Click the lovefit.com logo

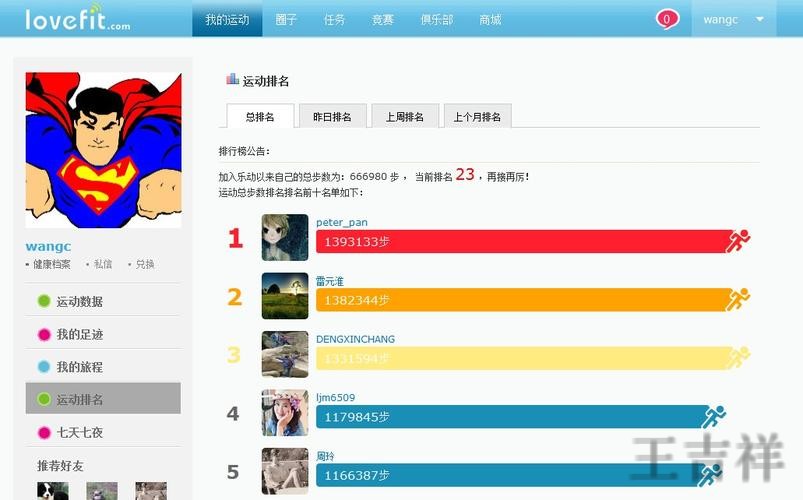coord(77,19)
